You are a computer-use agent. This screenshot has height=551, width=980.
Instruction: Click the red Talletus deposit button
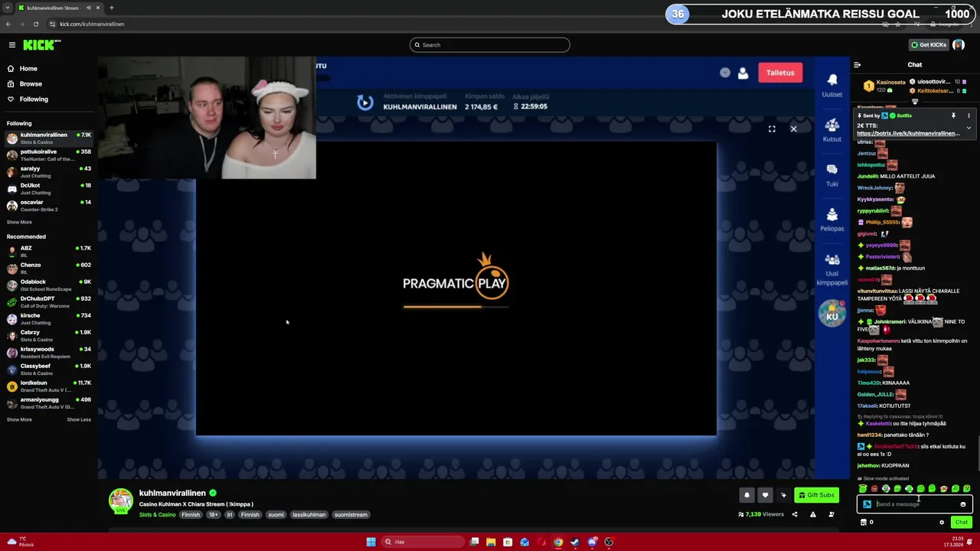pos(780,73)
